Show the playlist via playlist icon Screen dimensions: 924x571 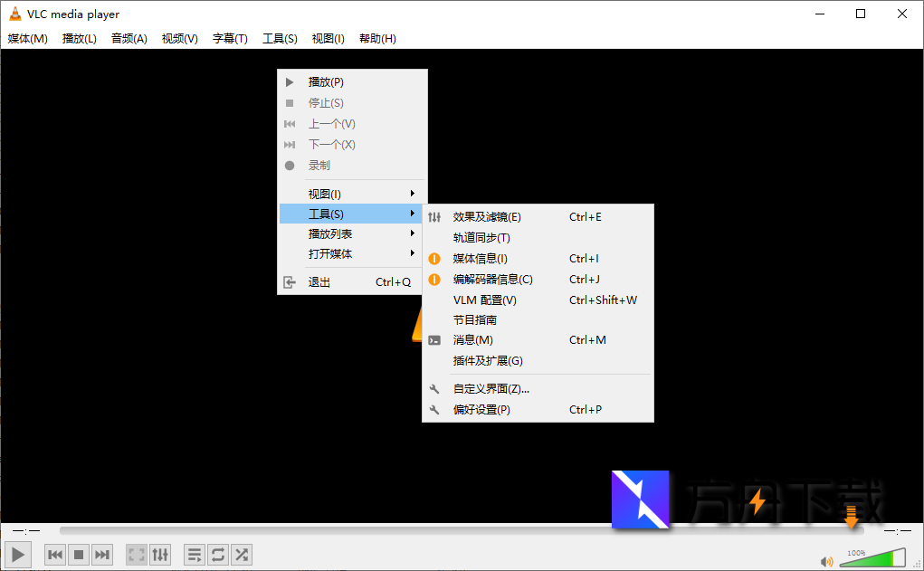194,554
